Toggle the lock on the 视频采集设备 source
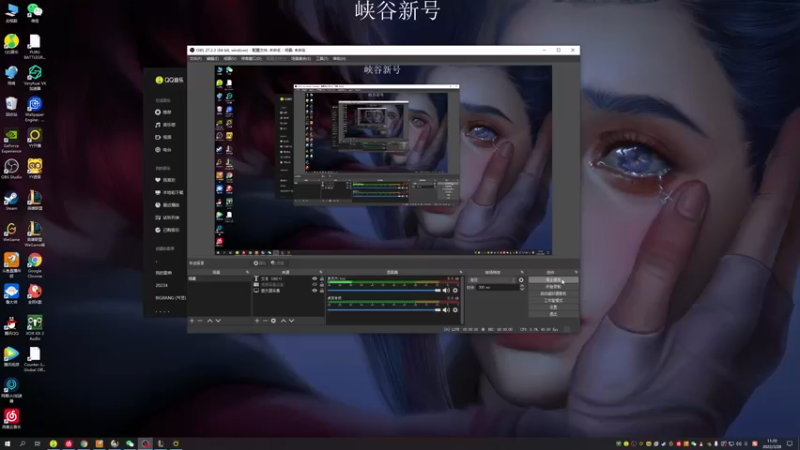The image size is (800, 450). (321, 285)
